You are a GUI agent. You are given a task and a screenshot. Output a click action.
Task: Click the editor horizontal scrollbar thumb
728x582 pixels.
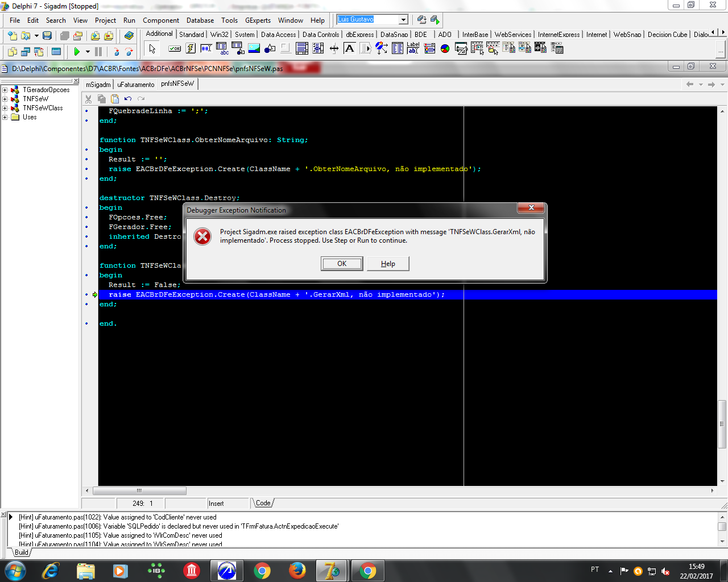tap(139, 490)
